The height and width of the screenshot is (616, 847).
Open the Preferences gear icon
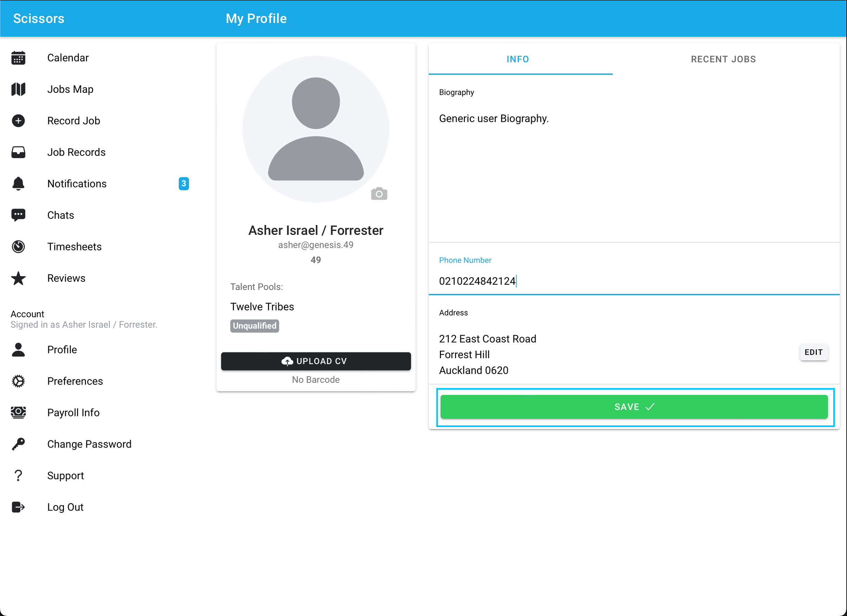pos(18,381)
